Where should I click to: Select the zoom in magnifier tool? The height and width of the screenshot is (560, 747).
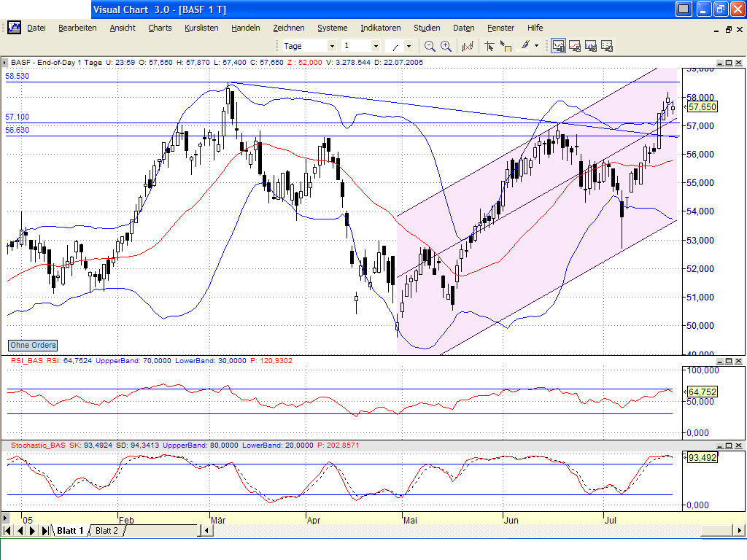[446, 45]
